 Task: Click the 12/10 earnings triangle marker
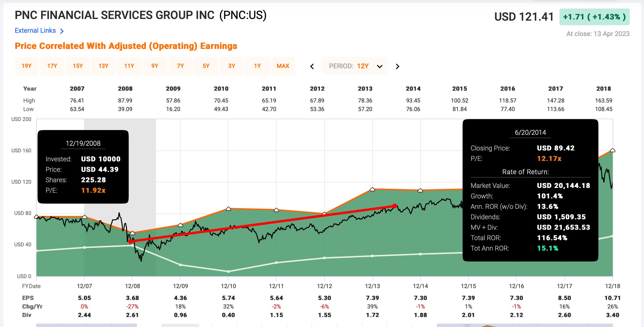click(228, 209)
